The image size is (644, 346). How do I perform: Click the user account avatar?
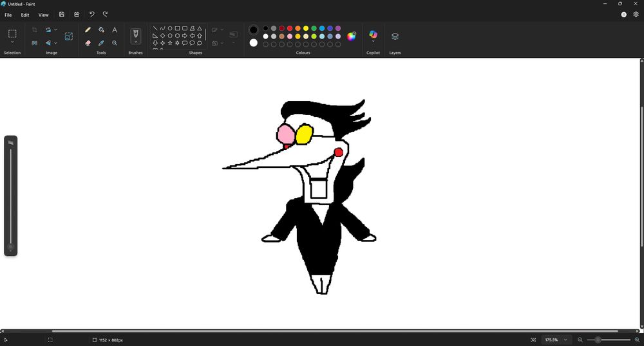pyautogui.click(x=623, y=14)
